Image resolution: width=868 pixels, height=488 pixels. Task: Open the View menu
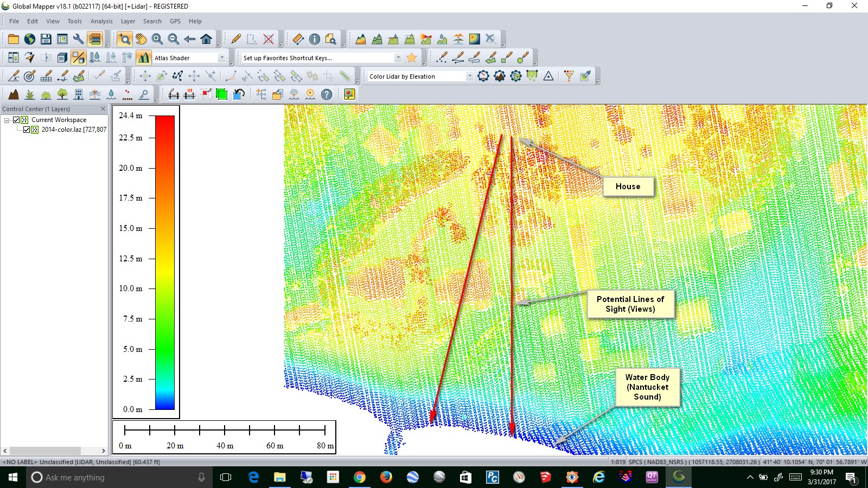click(x=53, y=21)
